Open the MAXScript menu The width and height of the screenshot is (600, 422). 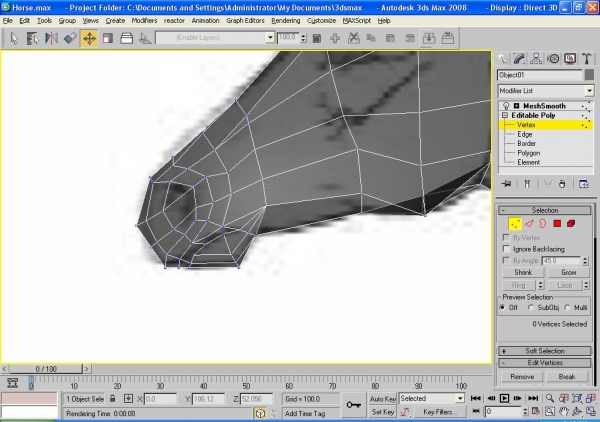point(357,21)
